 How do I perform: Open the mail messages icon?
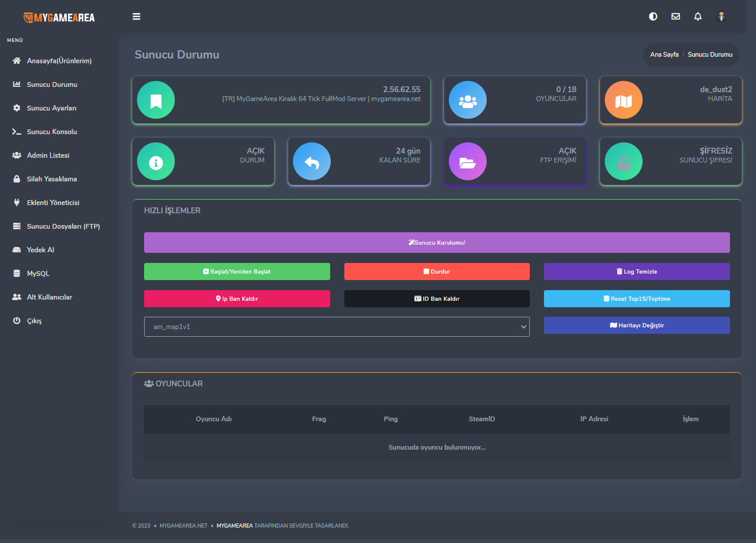[675, 17]
